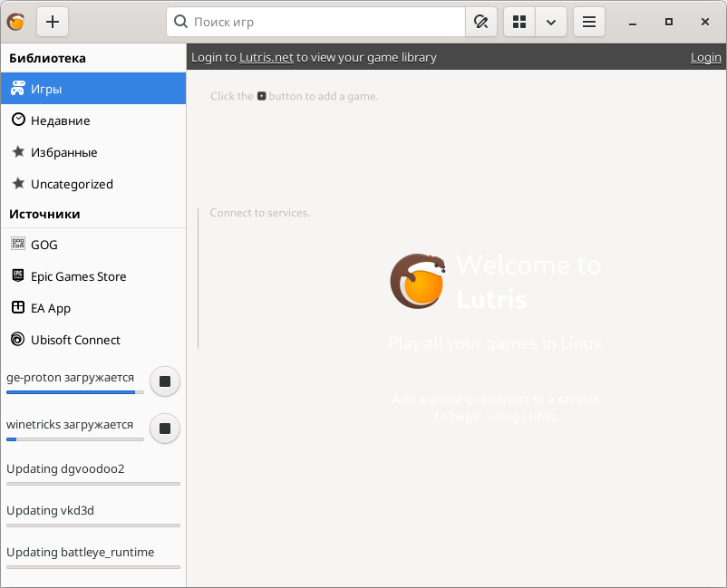The image size is (727, 588).
Task: Click the winetricks download progress bar
Action: (x=75, y=439)
